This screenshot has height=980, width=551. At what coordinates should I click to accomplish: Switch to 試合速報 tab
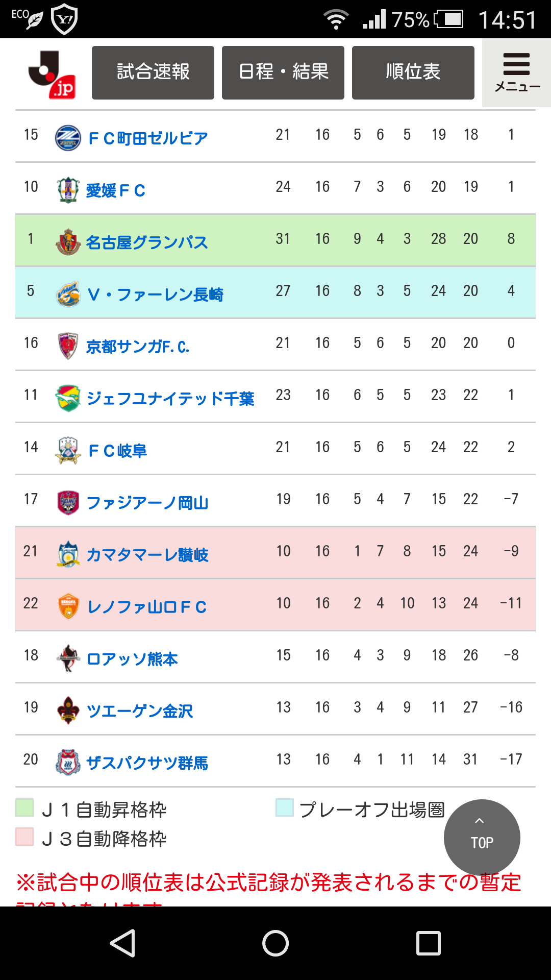153,72
